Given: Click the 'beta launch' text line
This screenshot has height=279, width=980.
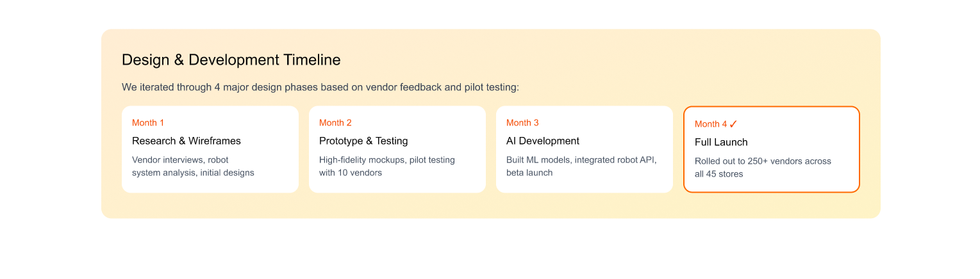Looking at the screenshot, I should tap(529, 173).
